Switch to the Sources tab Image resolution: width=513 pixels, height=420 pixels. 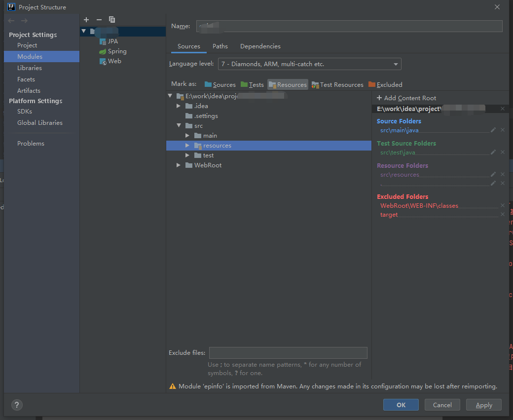(189, 46)
